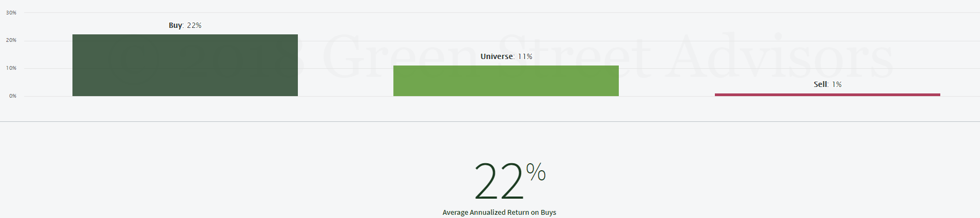Click the bold "Sell" word above the red bar
Viewport: 980px width, 218px height.
tap(821, 84)
